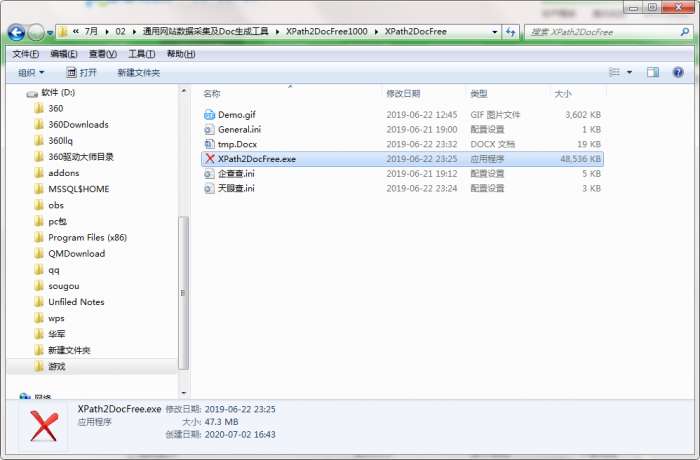Toggle the preview pane button
The image size is (700, 460).
coord(653,72)
